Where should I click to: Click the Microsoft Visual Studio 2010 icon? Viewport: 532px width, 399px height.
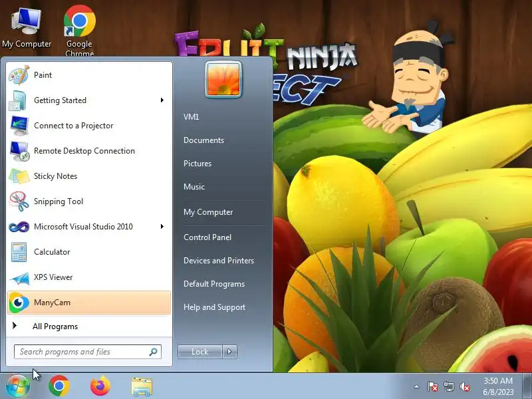tap(19, 227)
